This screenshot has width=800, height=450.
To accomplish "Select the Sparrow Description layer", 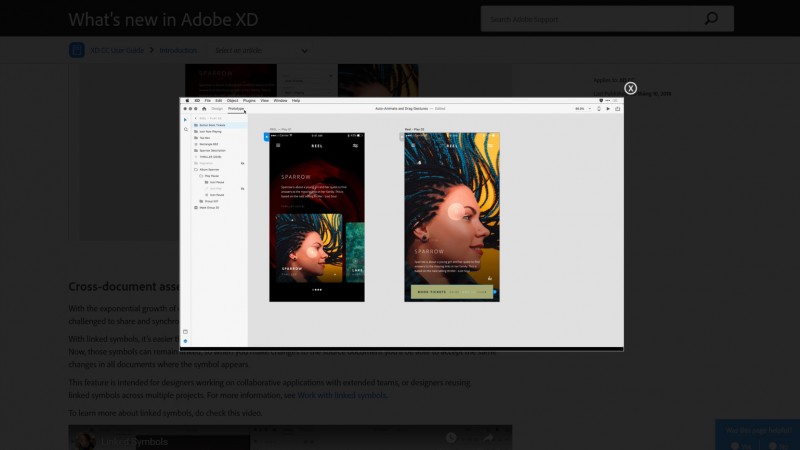I will pos(219,151).
